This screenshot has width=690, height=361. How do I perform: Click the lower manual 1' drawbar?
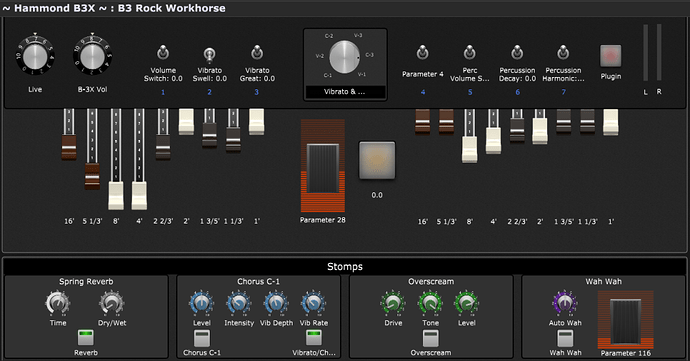(611, 122)
